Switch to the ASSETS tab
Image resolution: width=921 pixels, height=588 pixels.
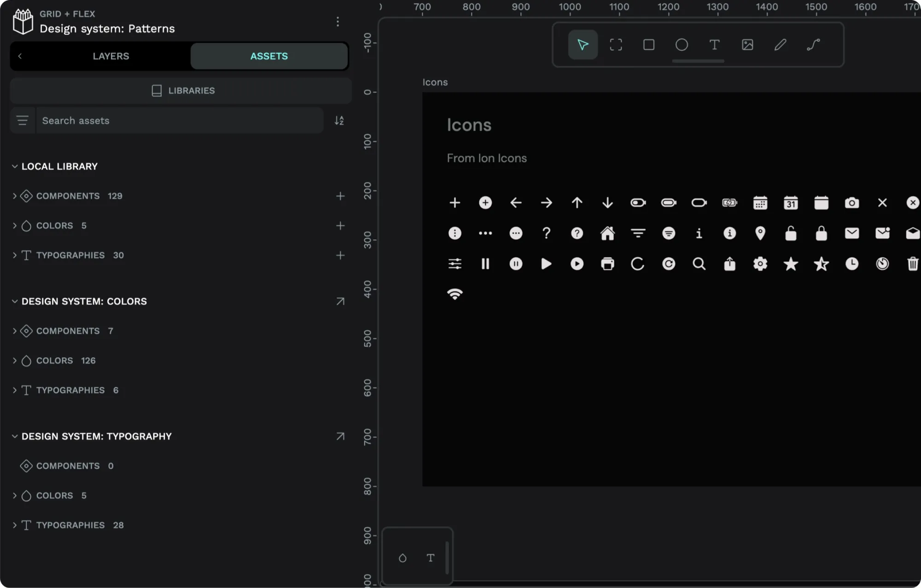(268, 56)
